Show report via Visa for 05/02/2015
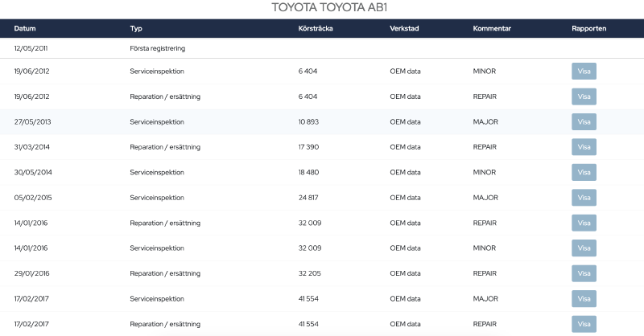 coord(584,198)
